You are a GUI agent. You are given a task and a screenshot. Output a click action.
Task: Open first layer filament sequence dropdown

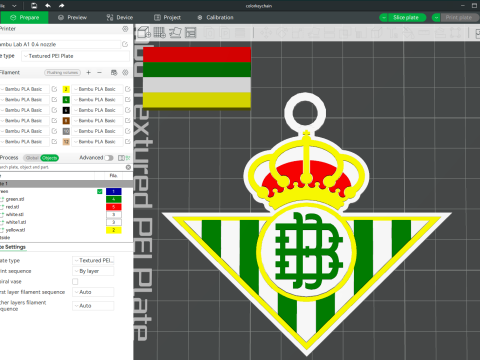(93, 292)
